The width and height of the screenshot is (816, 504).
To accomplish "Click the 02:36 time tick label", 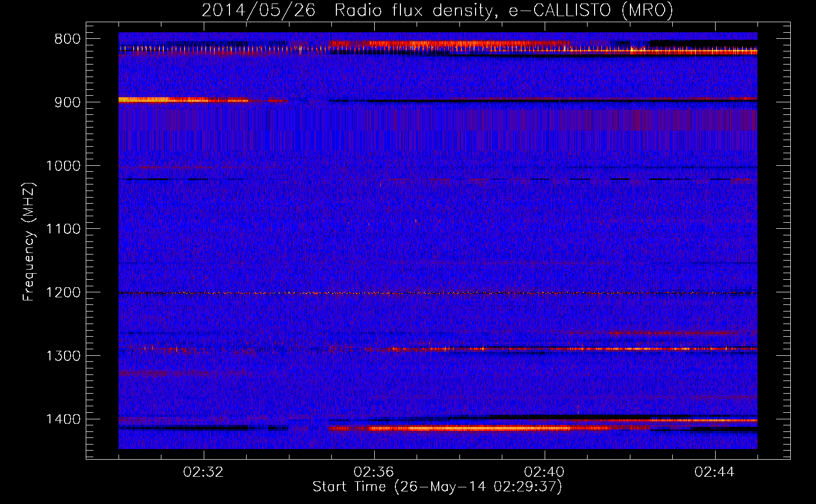I will [x=374, y=472].
